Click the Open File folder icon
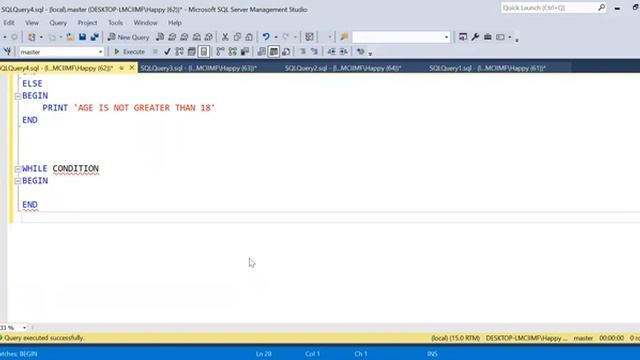Image resolution: width=640 pixels, height=360 pixels. point(70,37)
